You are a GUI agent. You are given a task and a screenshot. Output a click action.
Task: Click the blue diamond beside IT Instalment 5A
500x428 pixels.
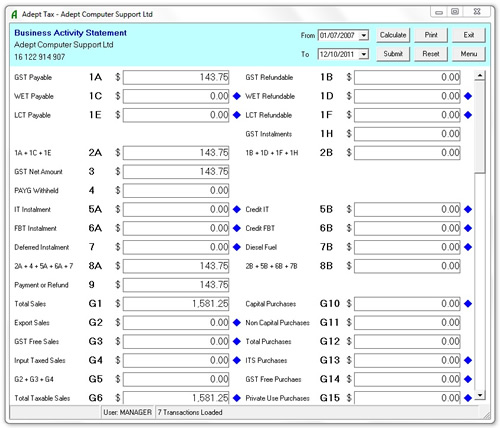[x=237, y=209]
